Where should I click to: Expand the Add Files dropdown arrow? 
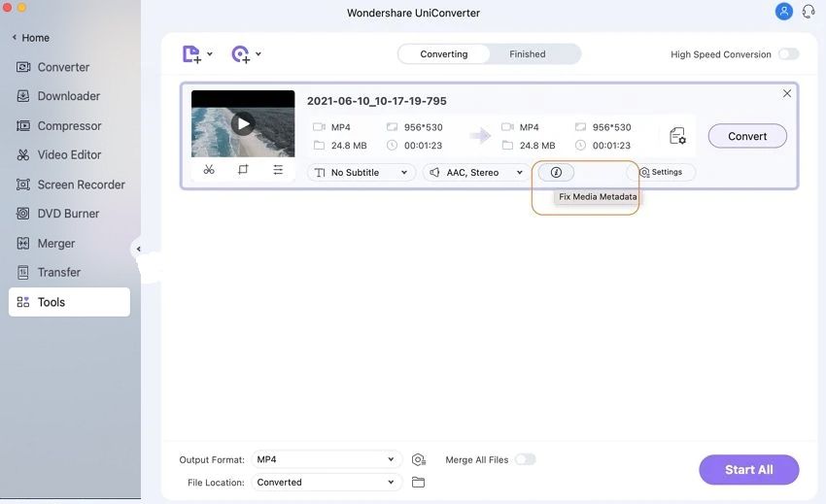pos(210,53)
